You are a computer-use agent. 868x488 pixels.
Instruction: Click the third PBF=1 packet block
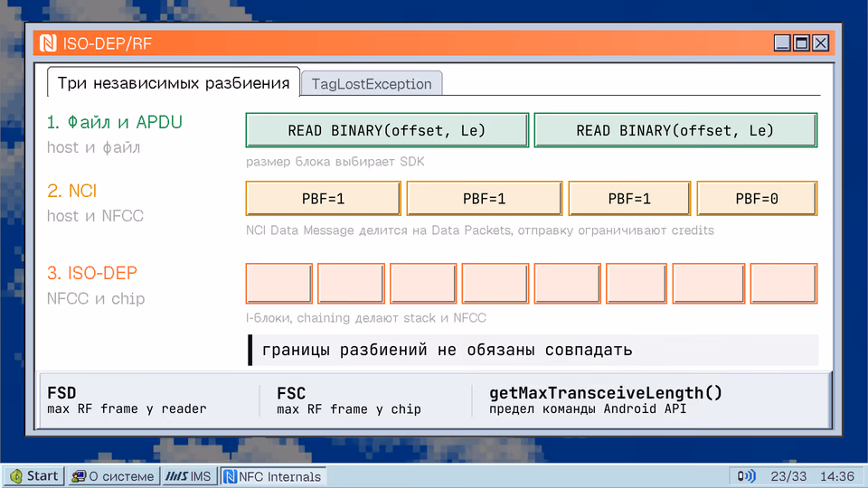(629, 199)
